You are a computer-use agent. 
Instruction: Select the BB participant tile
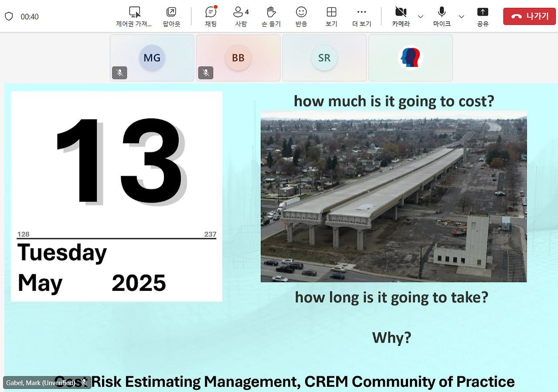click(x=238, y=58)
